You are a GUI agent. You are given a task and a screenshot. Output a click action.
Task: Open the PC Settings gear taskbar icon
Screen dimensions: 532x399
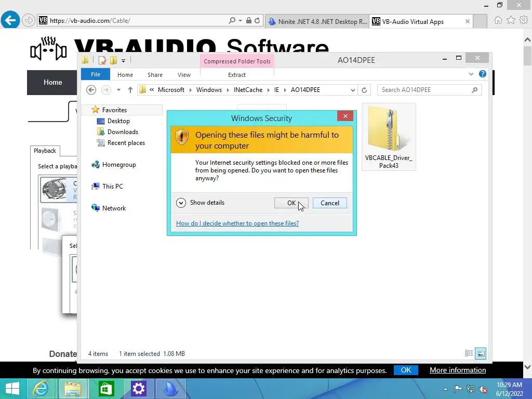coord(138,389)
